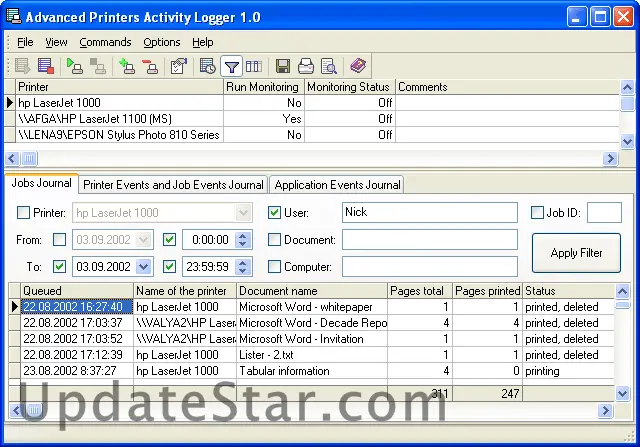The height and width of the screenshot is (447, 640).
Task: Open properties with the checklist clipboard icon
Action: click(x=179, y=66)
